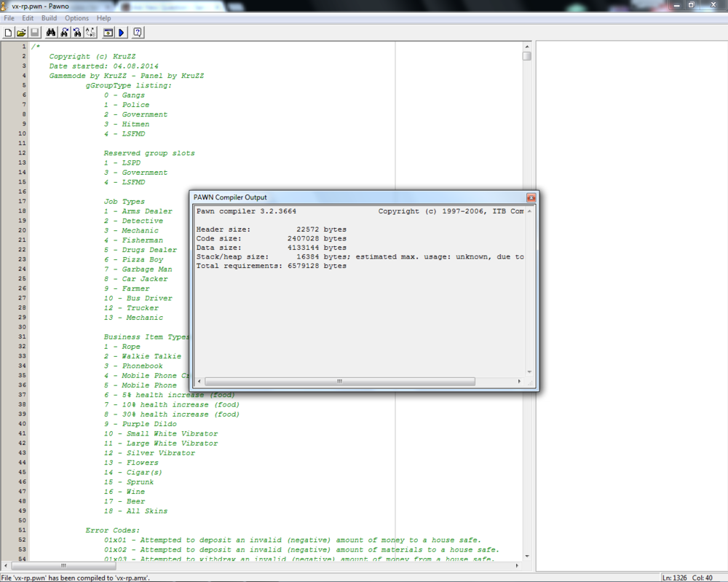Image resolution: width=728 pixels, height=582 pixels.
Task: Click compiler output horizontal scrollbar thumb
Action: click(339, 382)
